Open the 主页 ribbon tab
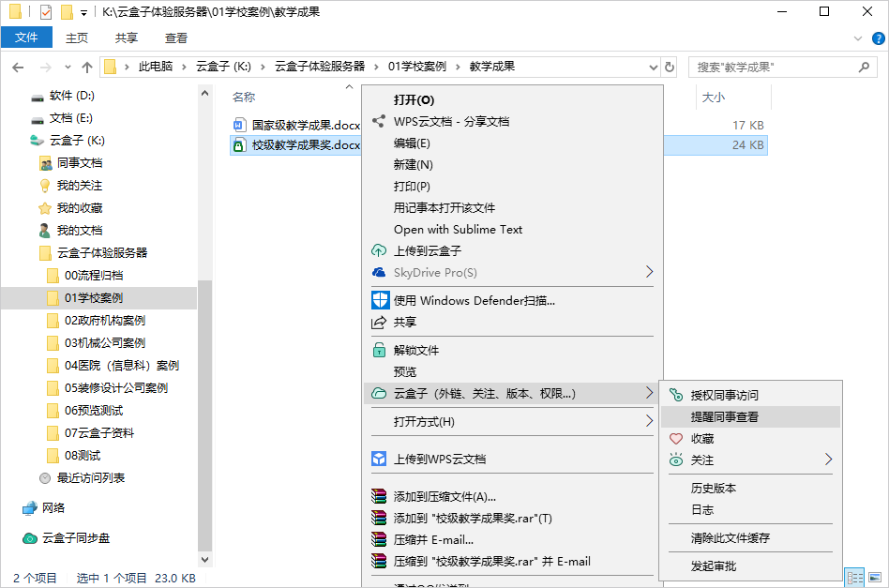 coord(77,38)
